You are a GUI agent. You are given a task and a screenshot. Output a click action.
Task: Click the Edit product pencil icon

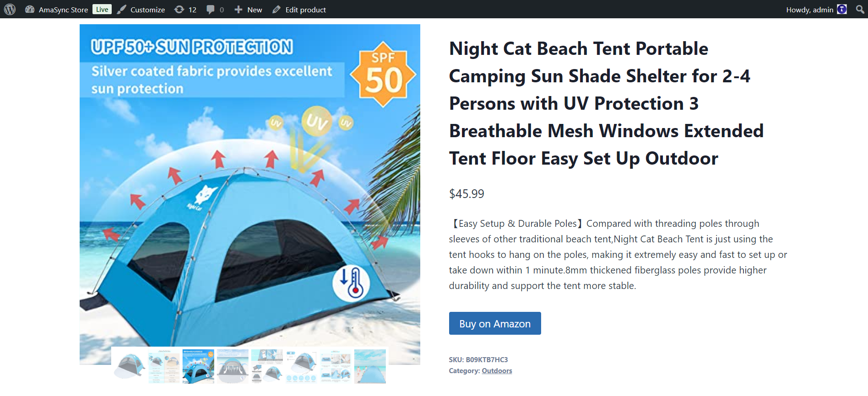pyautogui.click(x=276, y=10)
